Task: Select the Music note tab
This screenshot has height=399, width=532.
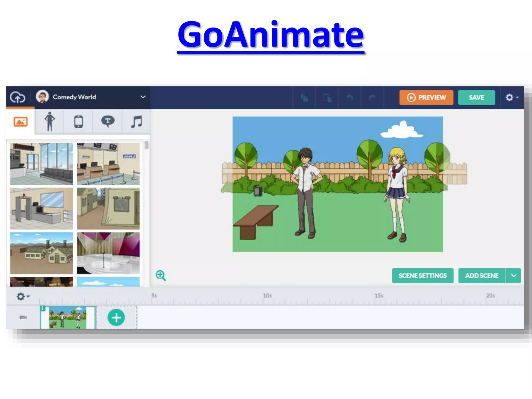Action: (136, 122)
